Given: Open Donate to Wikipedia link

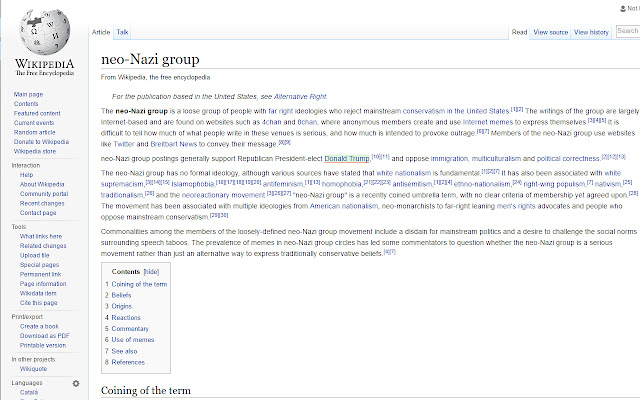Looking at the screenshot, I should tap(41, 142).
